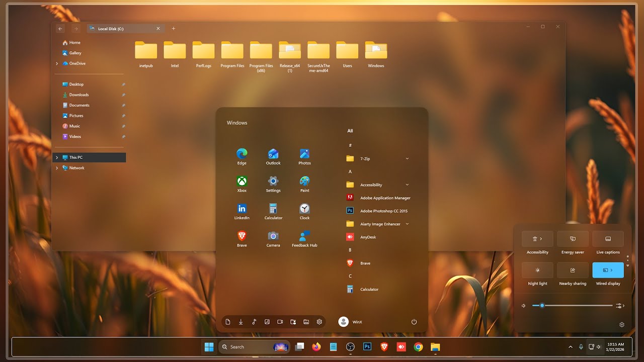Jump to letter B in All apps
Viewport: 644px width, 362px height.
tap(350, 250)
